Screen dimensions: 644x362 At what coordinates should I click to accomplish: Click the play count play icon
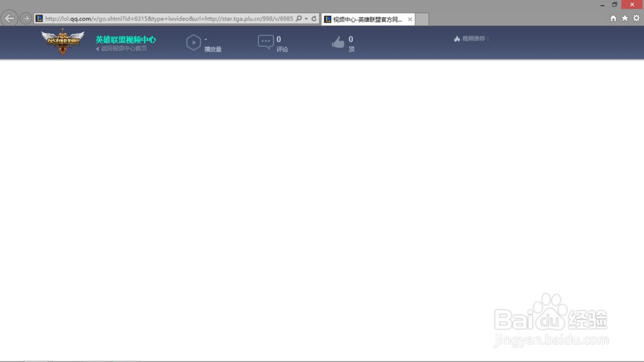193,43
